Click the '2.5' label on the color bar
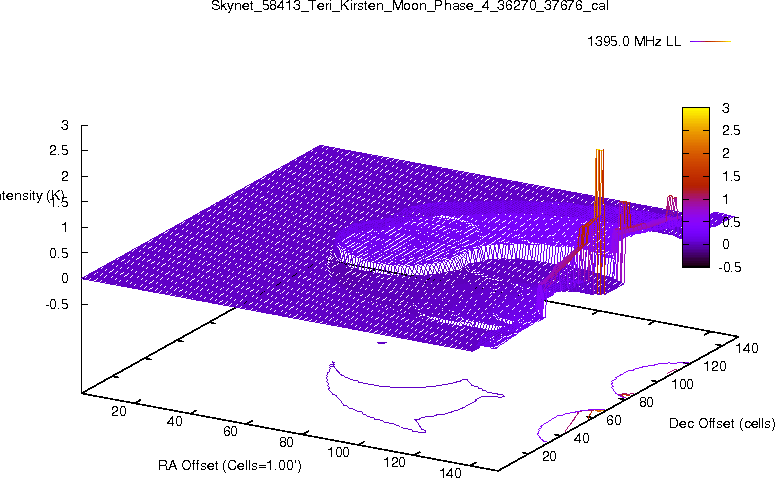The height and width of the screenshot is (478, 775). [732, 130]
